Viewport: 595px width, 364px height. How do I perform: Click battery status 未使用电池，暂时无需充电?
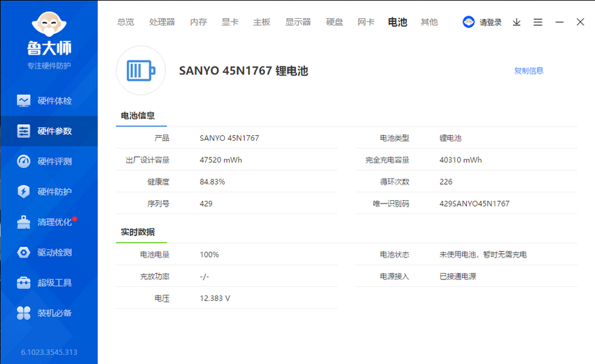[483, 254]
